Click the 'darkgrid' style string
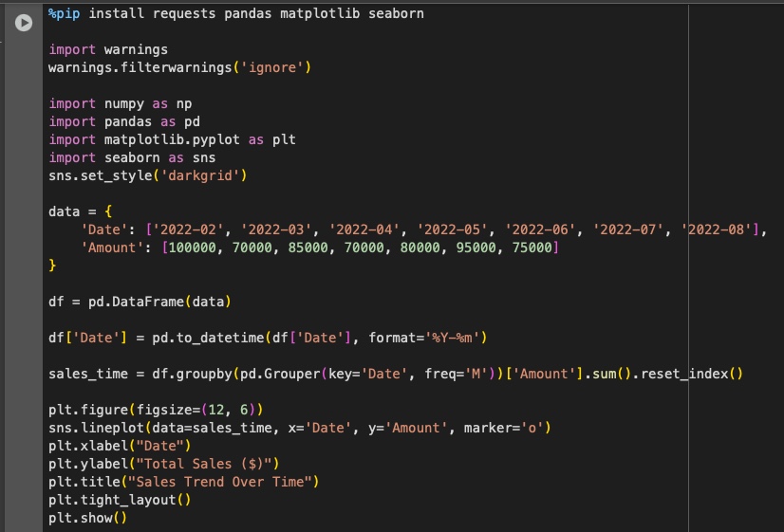784x532 pixels. (200, 175)
